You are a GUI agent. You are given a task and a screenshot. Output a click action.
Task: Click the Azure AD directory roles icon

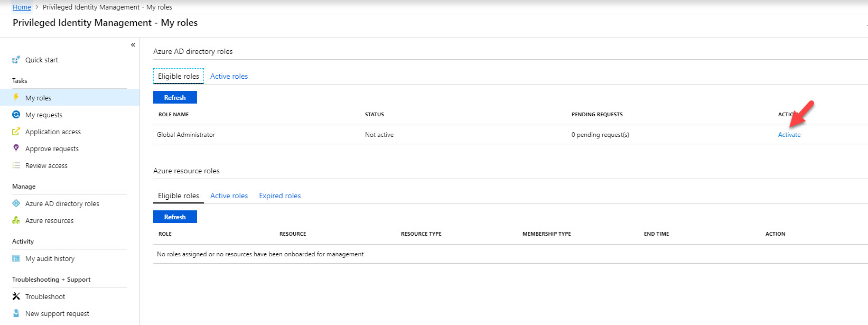point(16,203)
